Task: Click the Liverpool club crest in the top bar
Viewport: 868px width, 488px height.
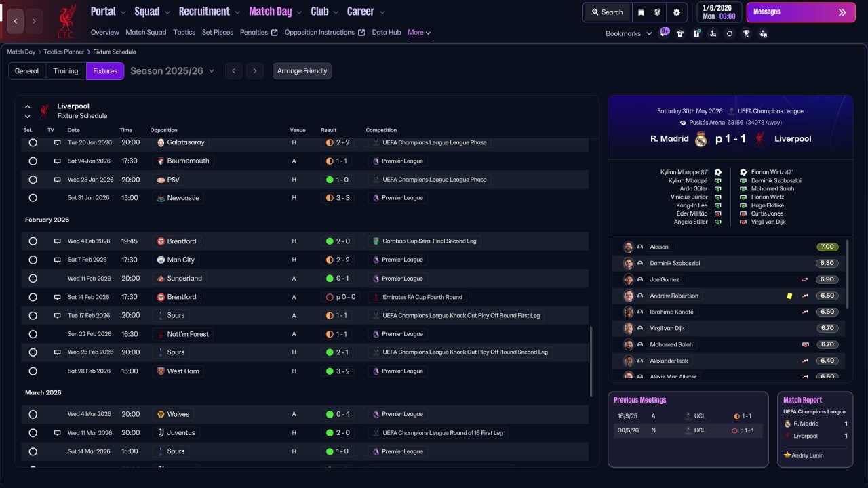Action: [x=66, y=21]
